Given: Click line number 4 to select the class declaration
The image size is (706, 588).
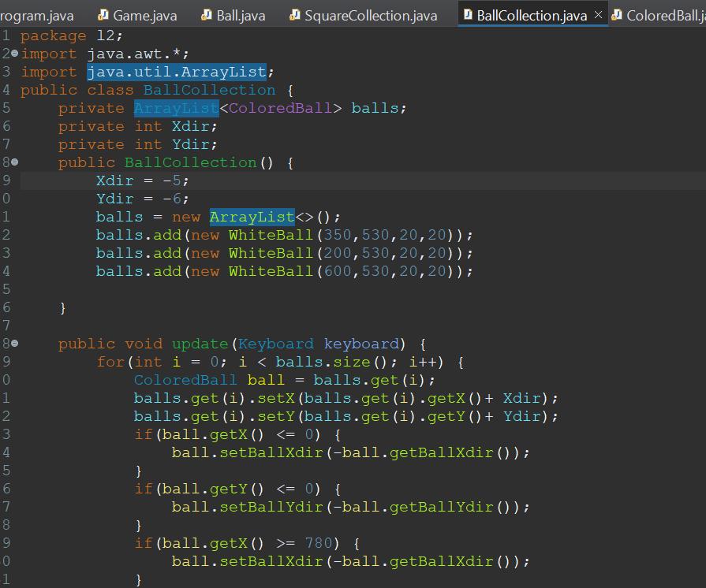Looking at the screenshot, I should pos(6,90).
